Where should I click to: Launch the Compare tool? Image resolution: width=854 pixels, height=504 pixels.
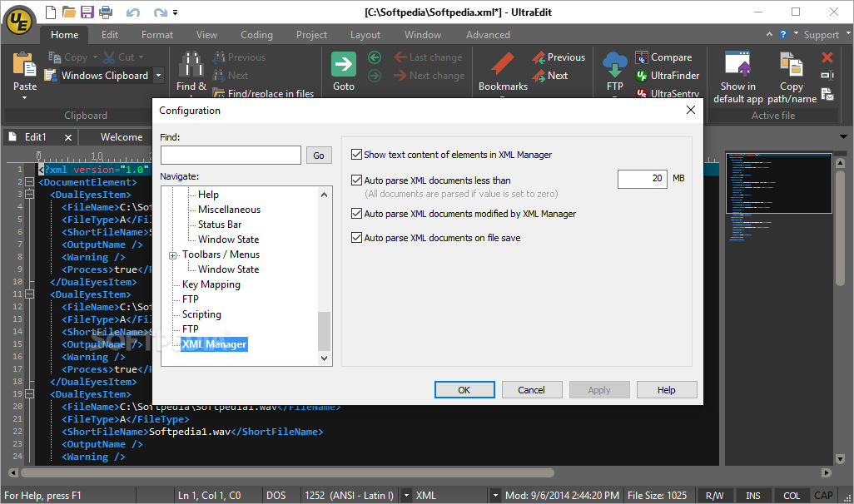663,57
